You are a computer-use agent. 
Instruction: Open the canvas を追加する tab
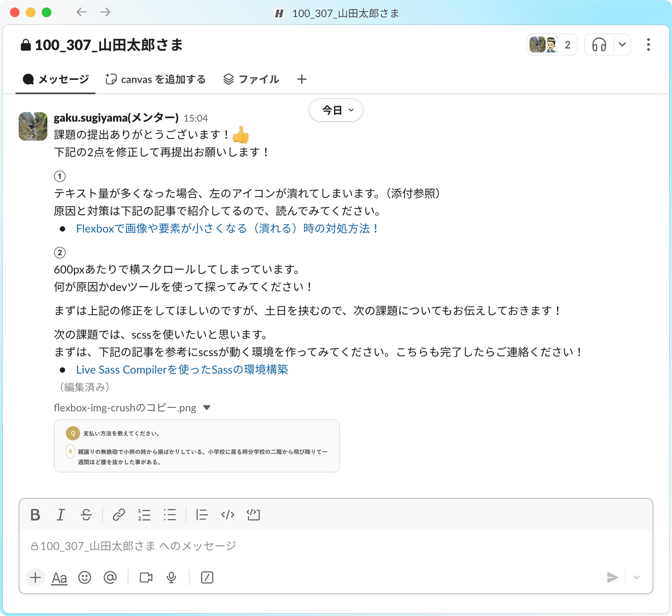[x=155, y=79]
